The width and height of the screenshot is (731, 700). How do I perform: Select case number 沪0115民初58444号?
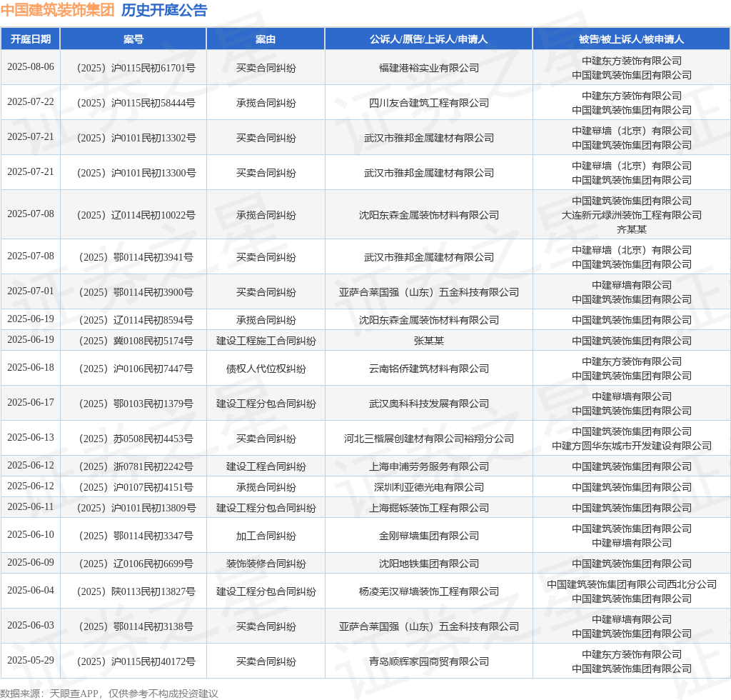pyautogui.click(x=136, y=103)
